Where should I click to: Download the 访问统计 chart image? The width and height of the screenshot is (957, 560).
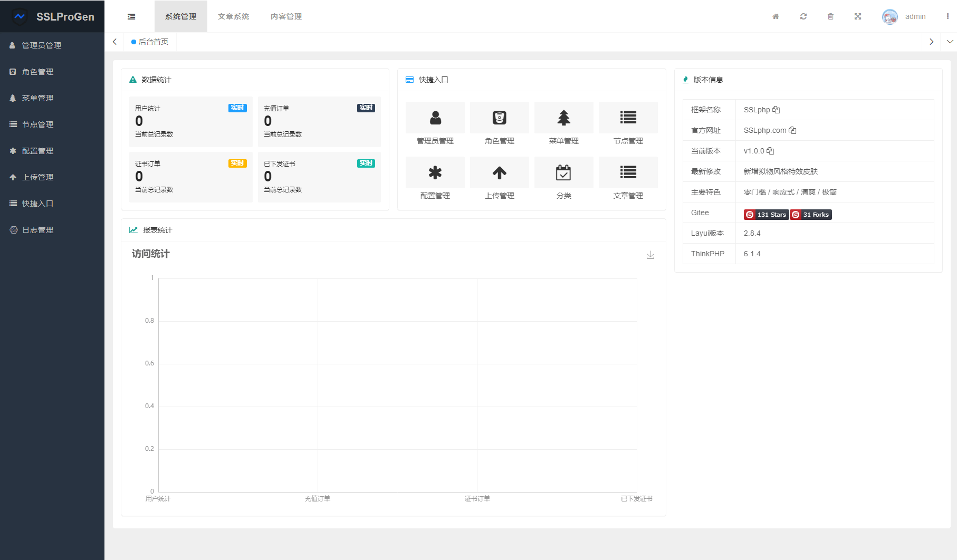650,255
